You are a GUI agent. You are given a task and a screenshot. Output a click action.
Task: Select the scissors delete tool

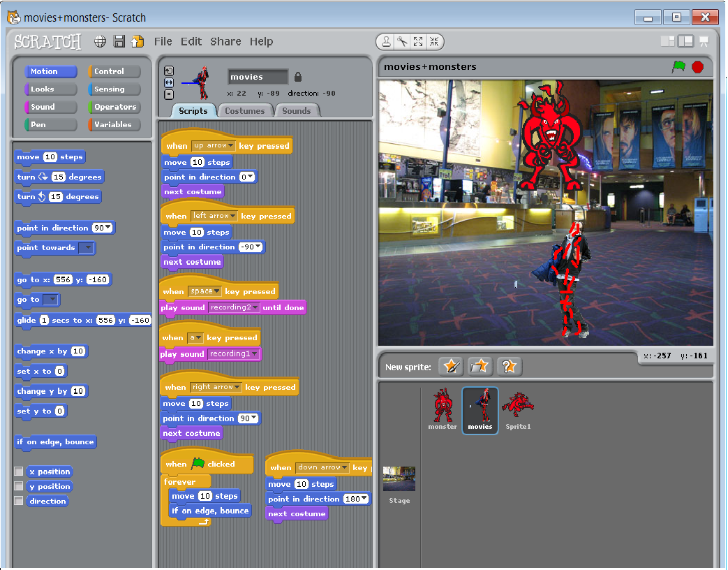[x=402, y=41]
